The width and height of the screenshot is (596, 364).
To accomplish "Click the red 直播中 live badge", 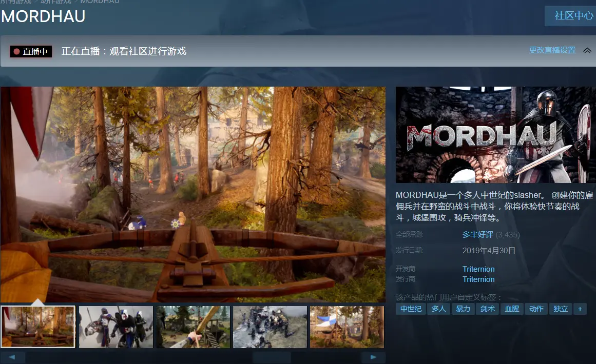I will [31, 51].
